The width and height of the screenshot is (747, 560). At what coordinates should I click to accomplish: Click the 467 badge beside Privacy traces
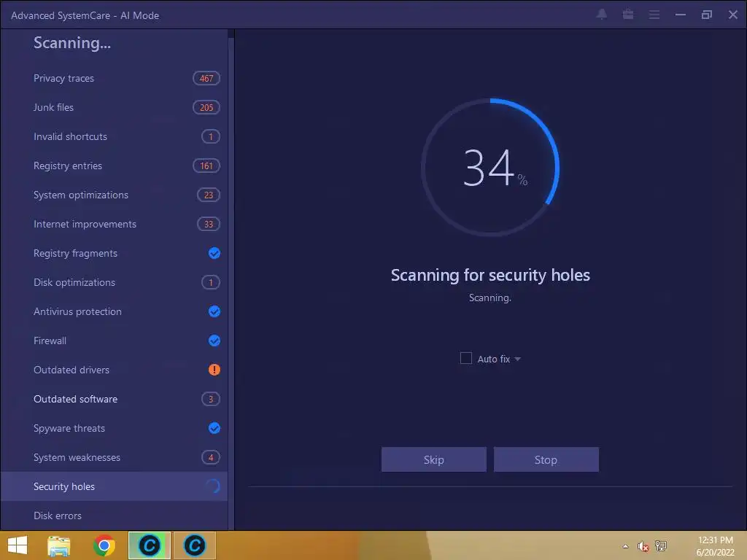click(x=206, y=78)
